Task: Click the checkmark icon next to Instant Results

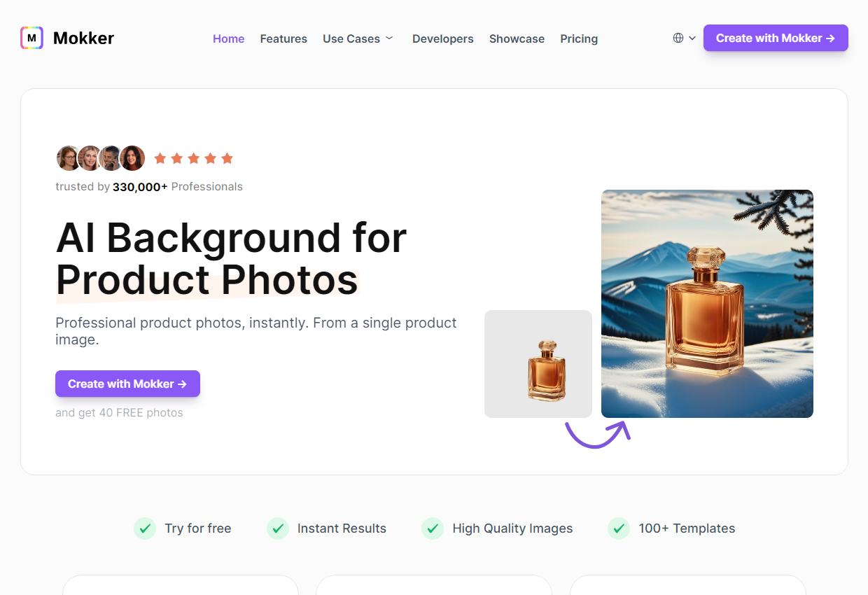Action: (278, 528)
